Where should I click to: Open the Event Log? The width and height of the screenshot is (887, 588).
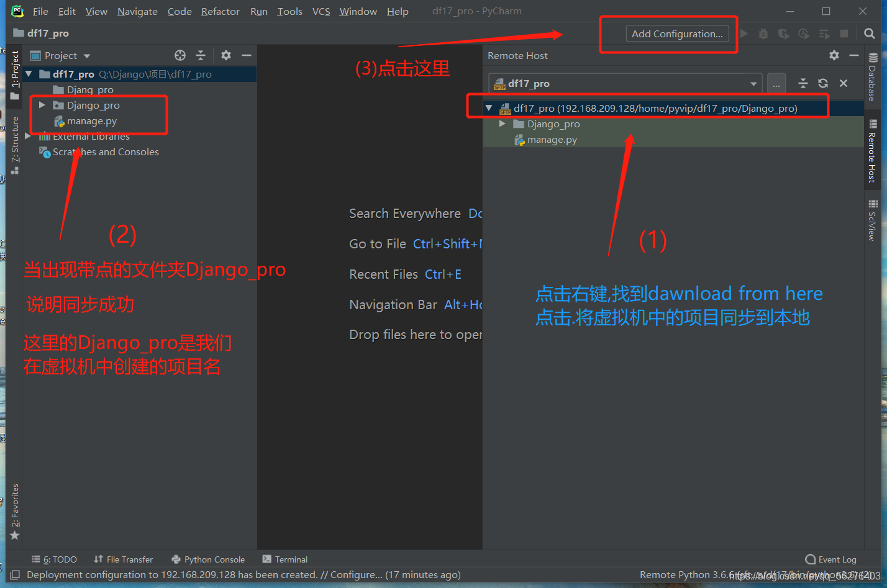coord(830,559)
